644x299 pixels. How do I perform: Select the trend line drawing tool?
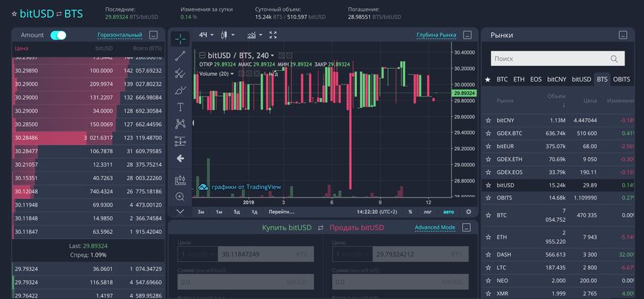[x=180, y=57]
